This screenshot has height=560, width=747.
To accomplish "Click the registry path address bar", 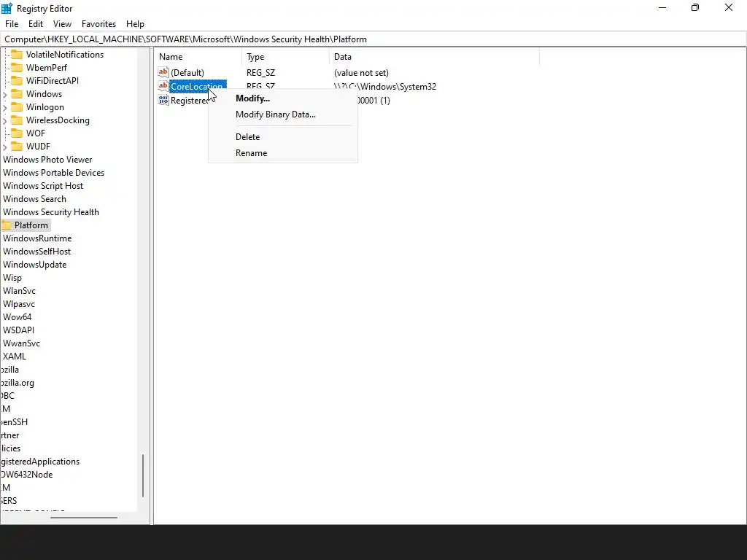I will tap(373, 39).
